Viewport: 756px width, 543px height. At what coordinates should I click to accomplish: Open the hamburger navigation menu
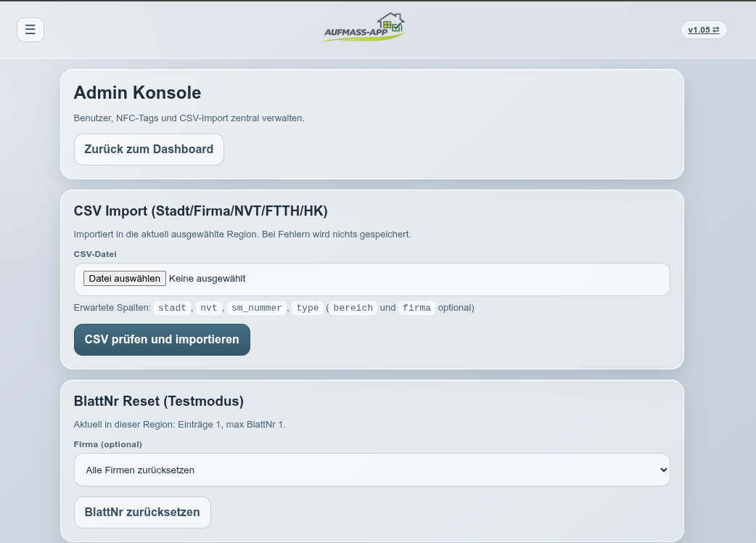pyautogui.click(x=30, y=30)
